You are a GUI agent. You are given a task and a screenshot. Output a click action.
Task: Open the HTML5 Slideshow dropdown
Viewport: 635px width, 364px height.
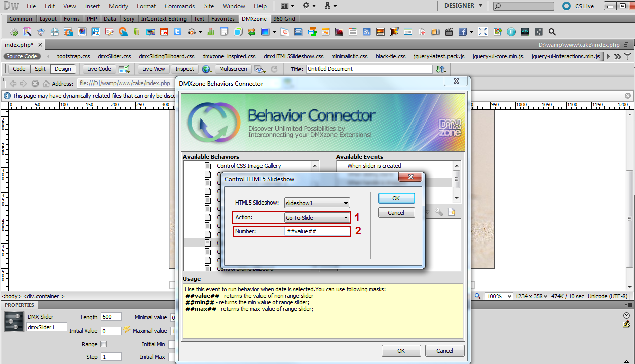pos(317,203)
